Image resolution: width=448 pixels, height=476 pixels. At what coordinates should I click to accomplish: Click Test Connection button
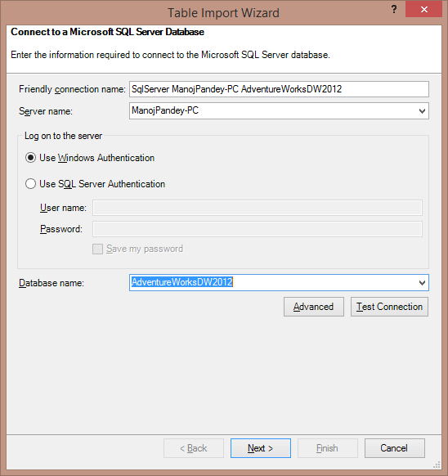pos(389,307)
